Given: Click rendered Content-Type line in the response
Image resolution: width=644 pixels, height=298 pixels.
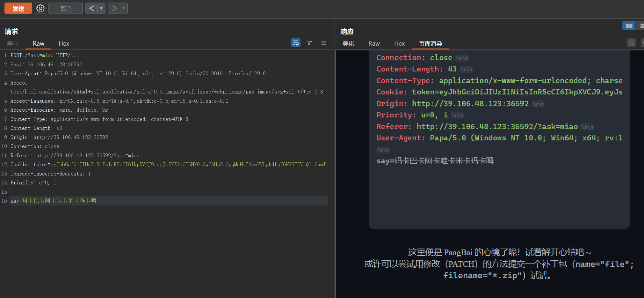Looking at the screenshot, I should tap(499, 80).
